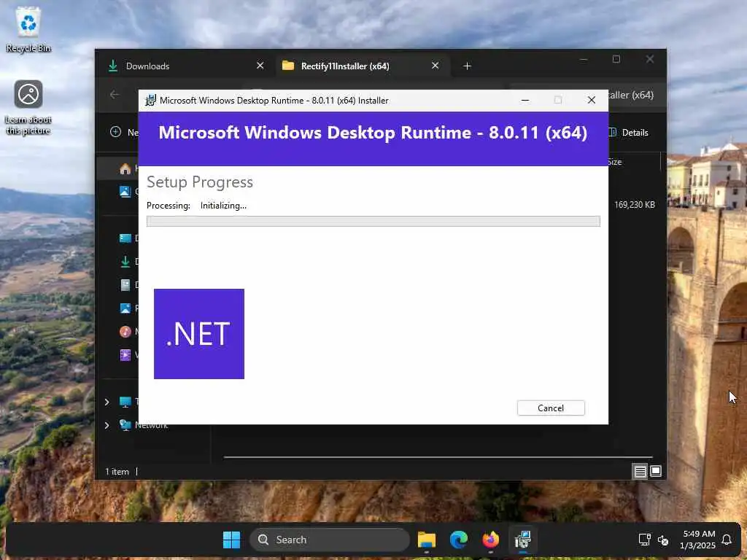The height and width of the screenshot is (560, 747).
Task: Minimize the Desktop Runtime installer window
Action: [525, 100]
